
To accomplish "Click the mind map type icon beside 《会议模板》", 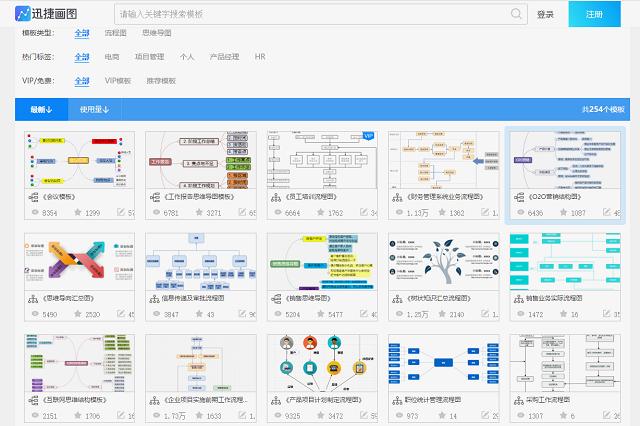I will click(x=33, y=197).
